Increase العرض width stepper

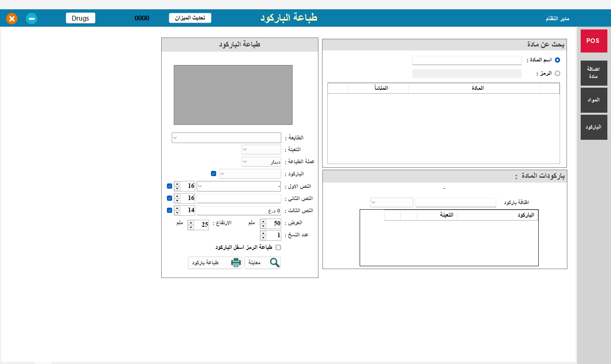click(x=263, y=221)
